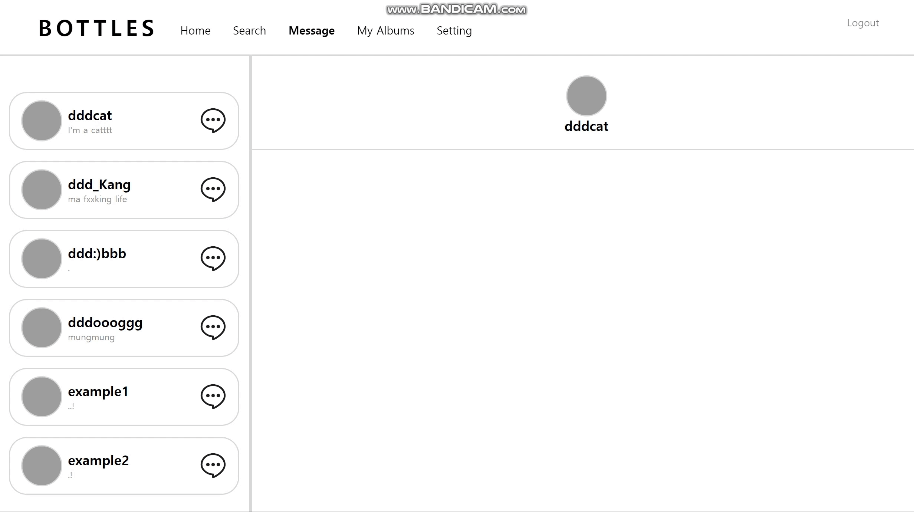Open chat bubble icon for example2
This screenshot has width=914, height=512.
213,465
